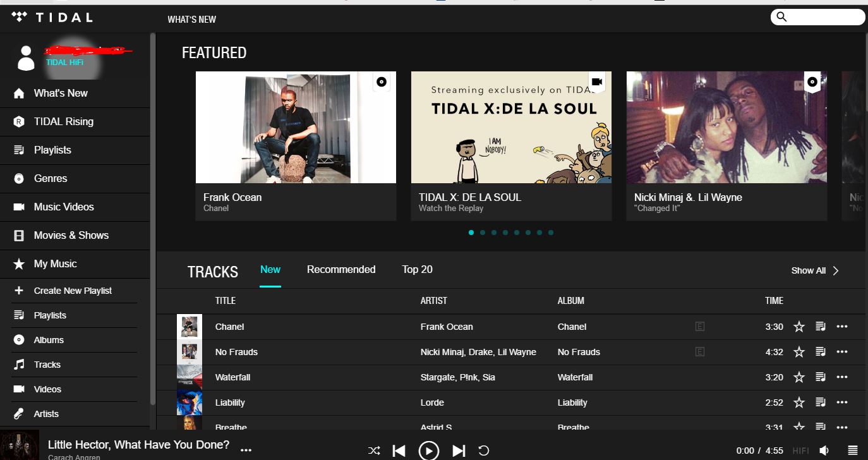The image size is (868, 460).
Task: Open Nicki Minaj & Lil Wayne featured card
Action: pos(726,146)
